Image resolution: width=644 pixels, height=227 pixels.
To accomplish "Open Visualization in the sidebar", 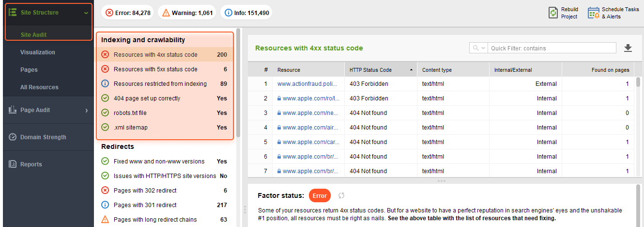I will (38, 52).
